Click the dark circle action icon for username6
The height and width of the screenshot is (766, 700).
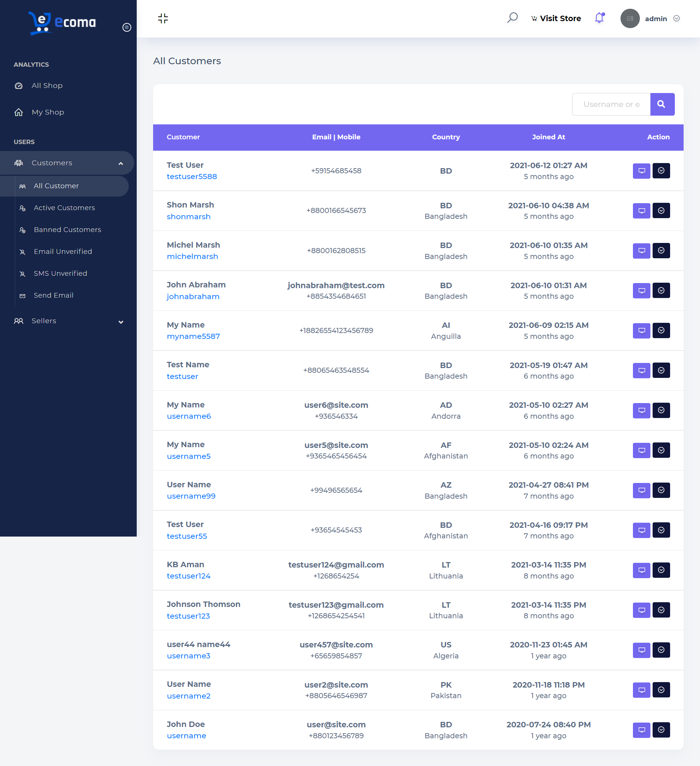[x=661, y=410]
